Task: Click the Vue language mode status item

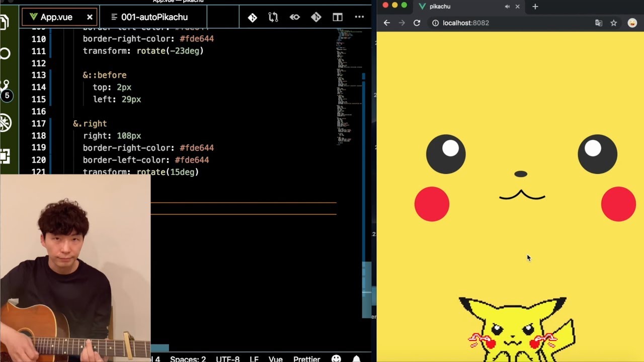Action: pyautogui.click(x=276, y=359)
